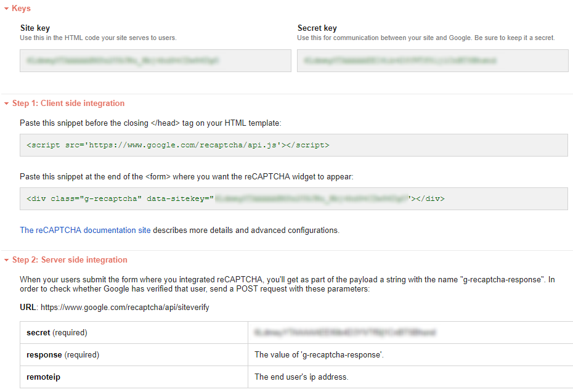Open the reCAPTCHA documentation site link
573x392 pixels.
tap(85, 231)
